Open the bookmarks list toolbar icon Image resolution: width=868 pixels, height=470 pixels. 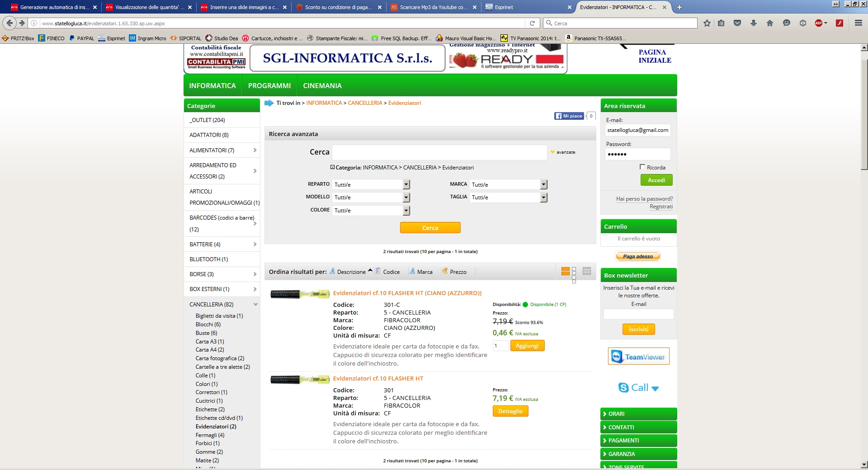pos(721,23)
